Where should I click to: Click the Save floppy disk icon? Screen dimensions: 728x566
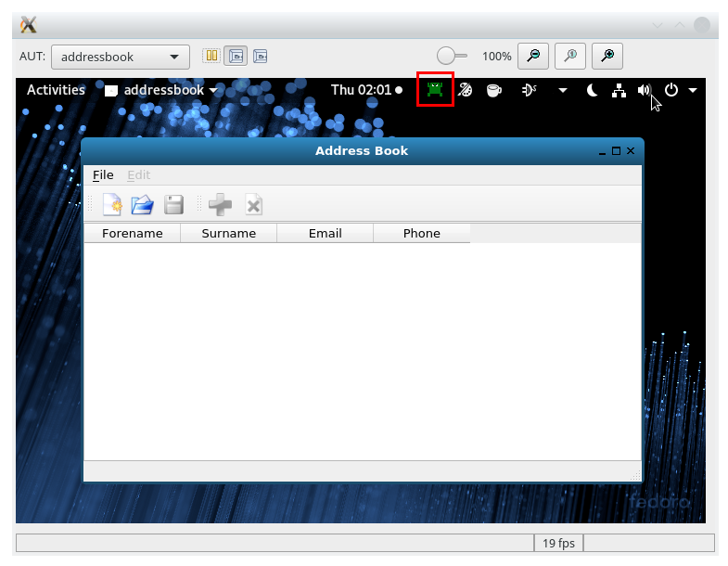click(173, 204)
